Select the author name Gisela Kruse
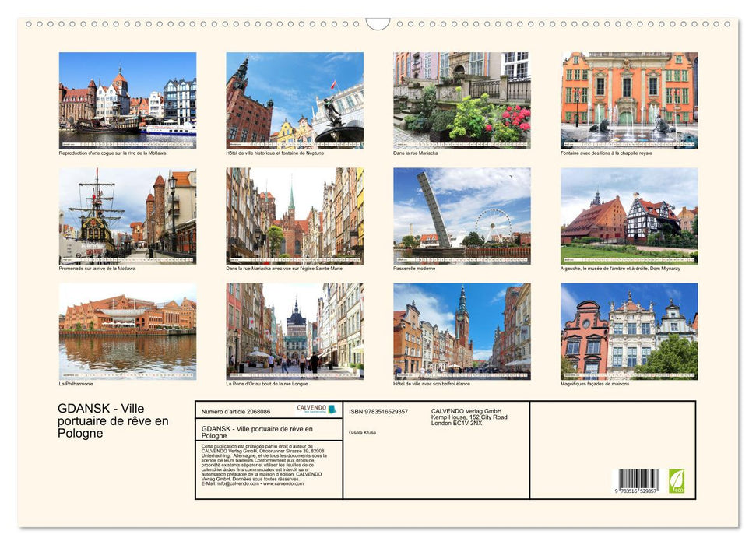The image size is (756, 545). (364, 431)
